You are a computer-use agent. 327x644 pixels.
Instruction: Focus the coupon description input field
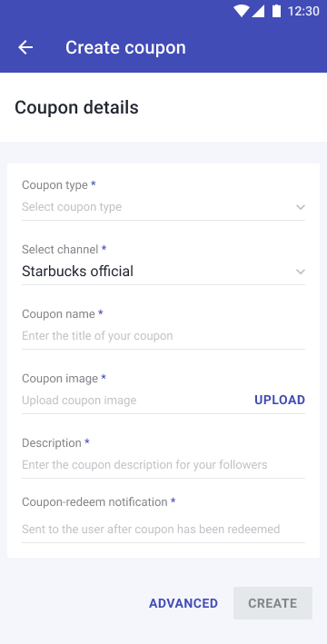[163, 465]
